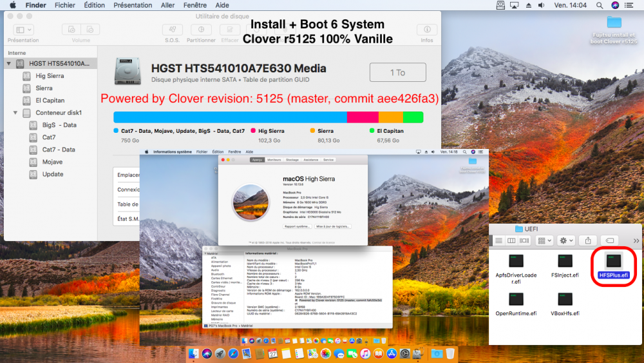The height and width of the screenshot is (363, 644).
Task: Click the 1 To capacity box
Action: tap(397, 72)
